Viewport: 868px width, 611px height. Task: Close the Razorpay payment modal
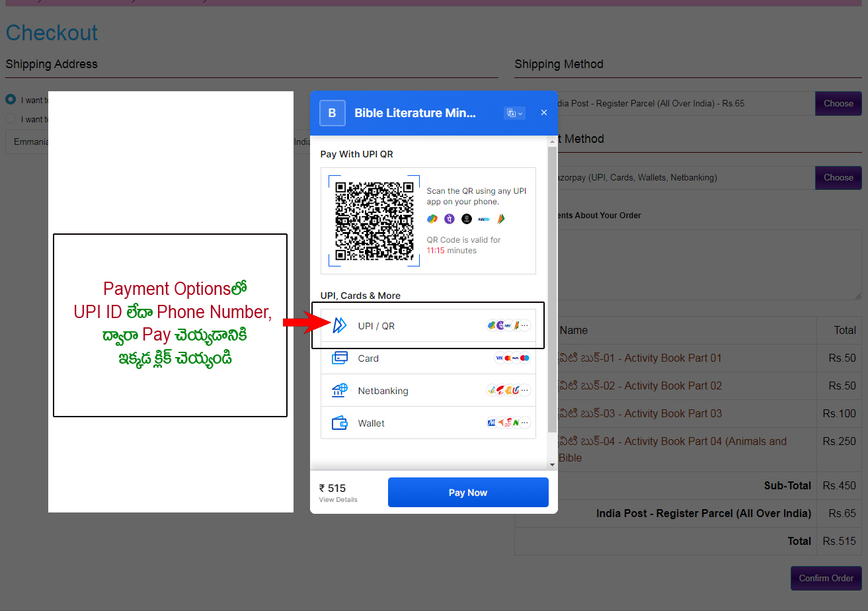[544, 113]
